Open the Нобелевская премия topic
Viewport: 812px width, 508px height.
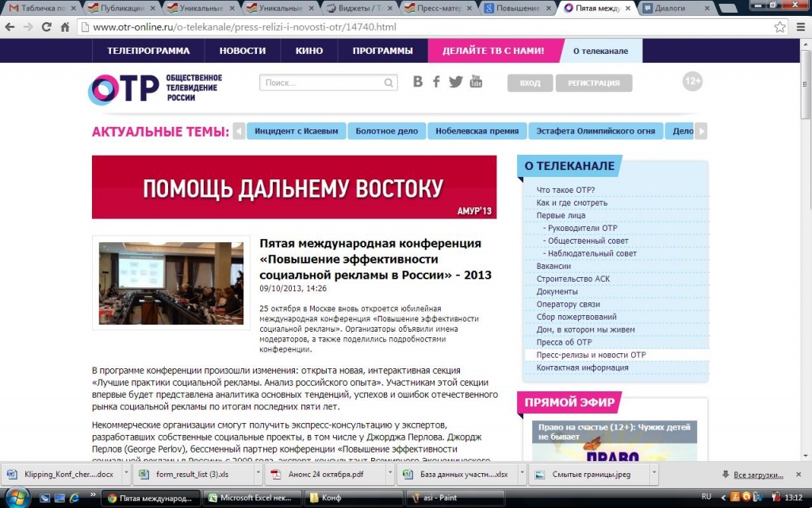point(477,131)
